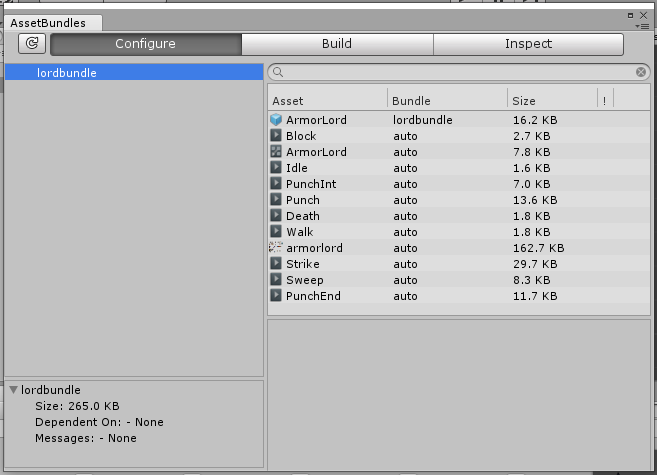
Task: Click the Idle animation clip icon
Action: (x=276, y=168)
